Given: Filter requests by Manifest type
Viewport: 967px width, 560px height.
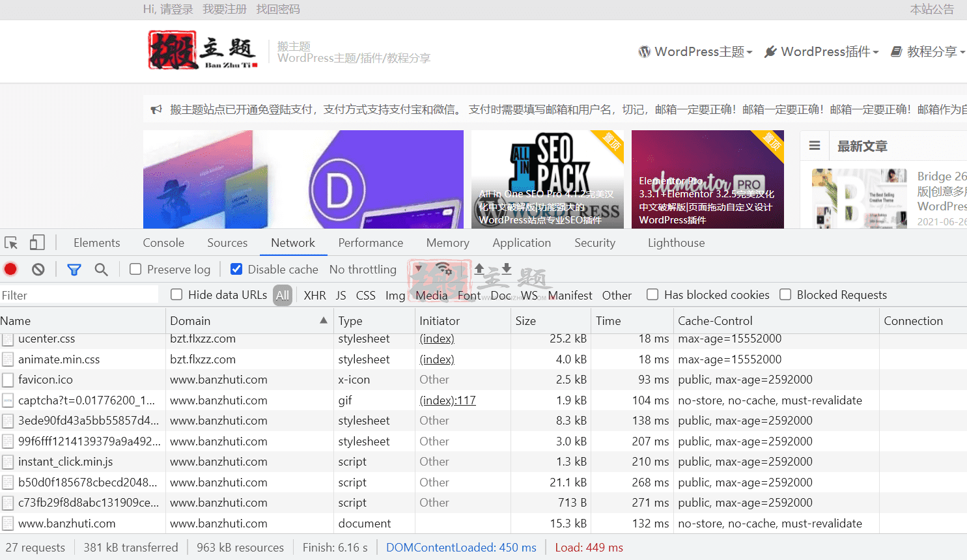Looking at the screenshot, I should [570, 295].
